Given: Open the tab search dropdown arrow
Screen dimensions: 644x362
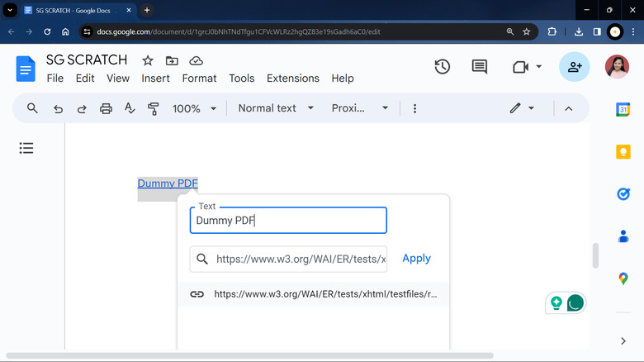Looking at the screenshot, I should 10,10.
